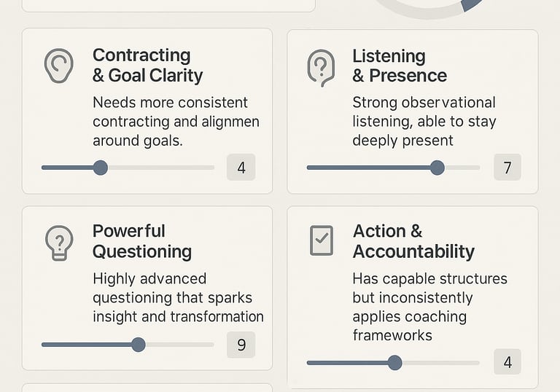
Task: Select the Contracting & Goal Clarity heading
Action: [147, 65]
